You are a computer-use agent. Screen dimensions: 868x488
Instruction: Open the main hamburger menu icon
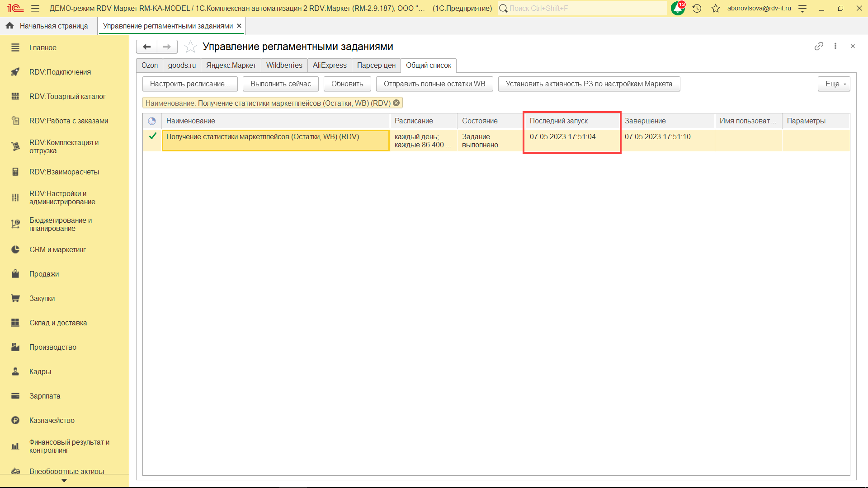pos(35,8)
